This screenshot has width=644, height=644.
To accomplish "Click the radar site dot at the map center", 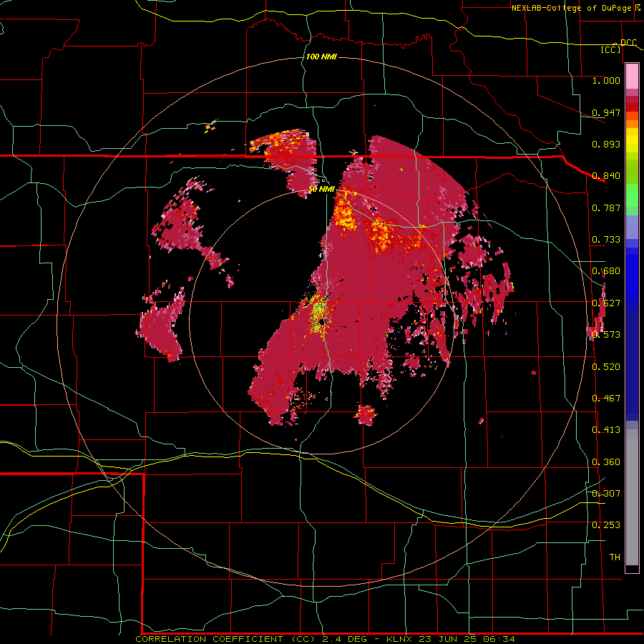I will pos(323,322).
